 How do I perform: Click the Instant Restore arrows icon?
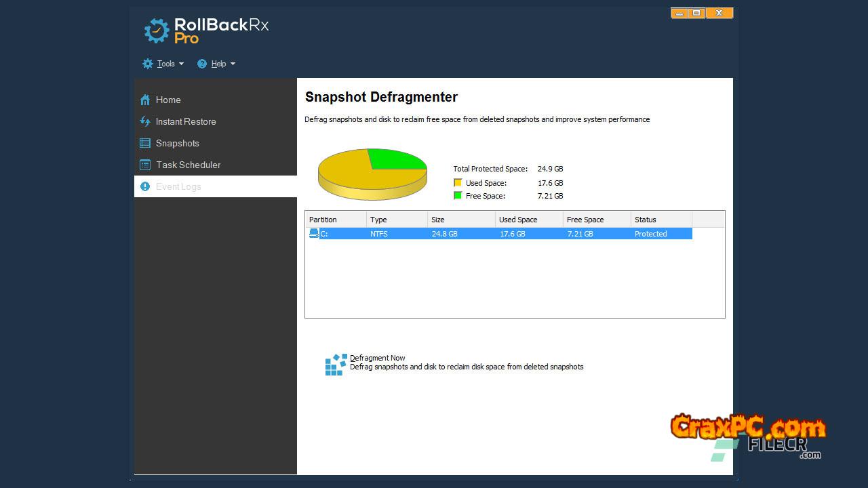(145, 121)
